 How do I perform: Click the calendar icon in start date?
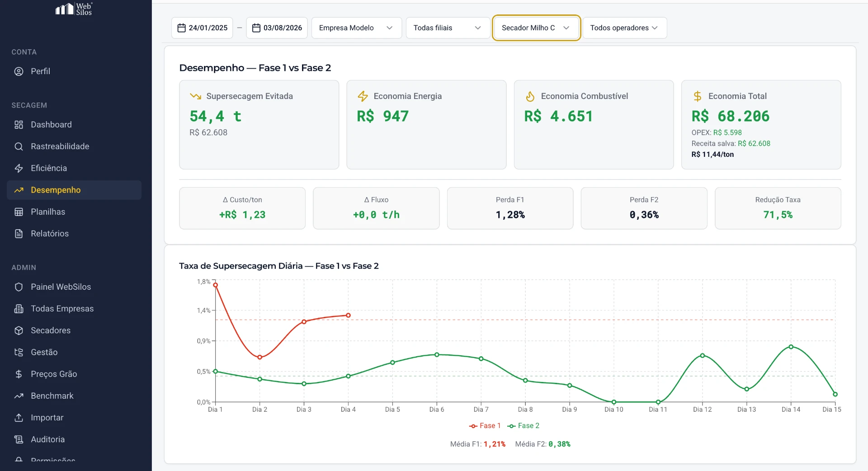182,28
